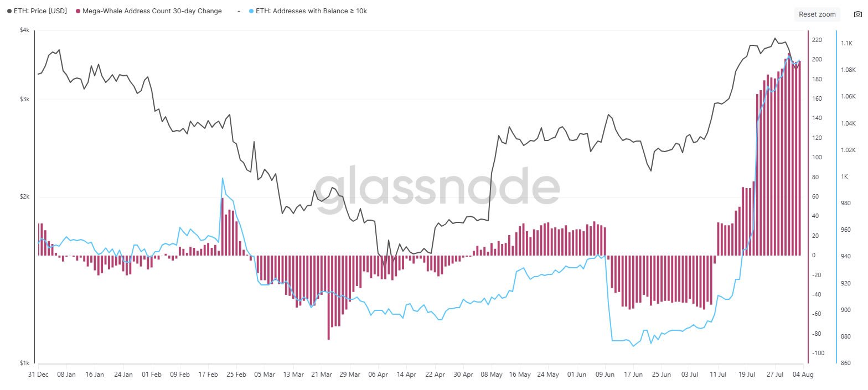Click the dash separator in the legend
The height and width of the screenshot is (390, 868).
click(x=239, y=11)
